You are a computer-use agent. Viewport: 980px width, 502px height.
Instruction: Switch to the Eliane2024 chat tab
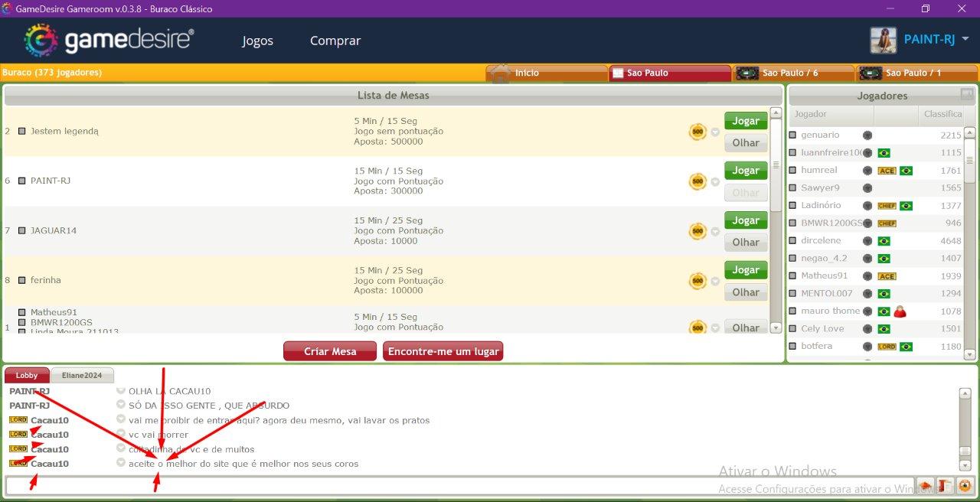[x=82, y=376]
